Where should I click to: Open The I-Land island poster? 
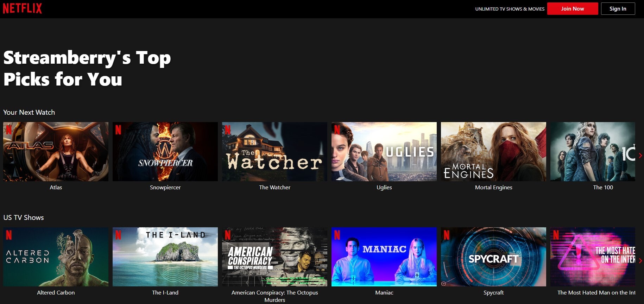point(165,257)
